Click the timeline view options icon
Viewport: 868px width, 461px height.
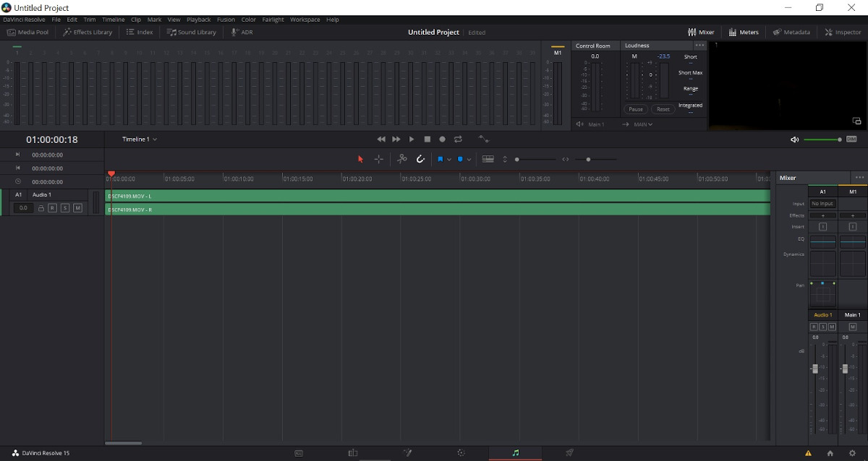pos(488,159)
